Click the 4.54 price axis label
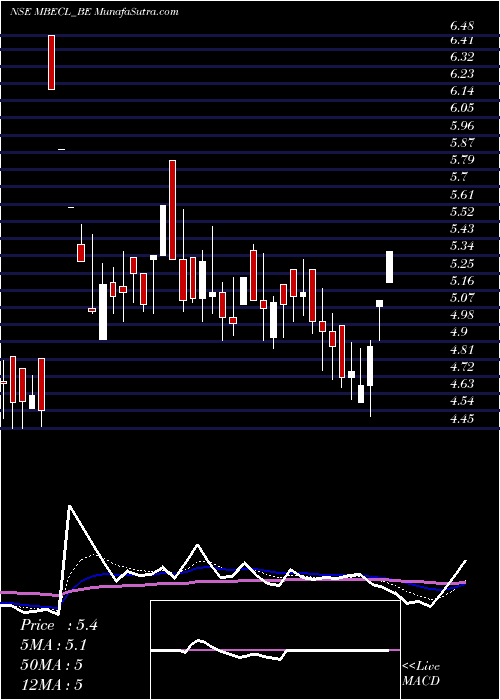Viewport: 500px width, 700px height. click(x=462, y=401)
